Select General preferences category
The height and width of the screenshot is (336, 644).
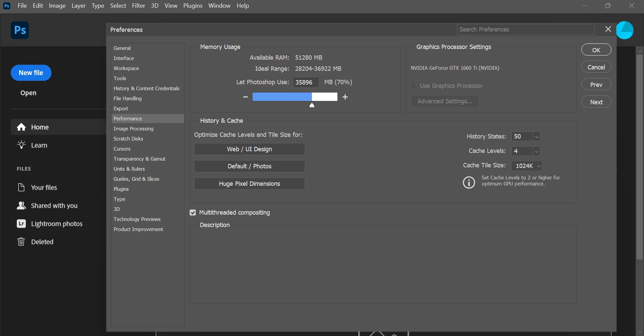point(148,48)
